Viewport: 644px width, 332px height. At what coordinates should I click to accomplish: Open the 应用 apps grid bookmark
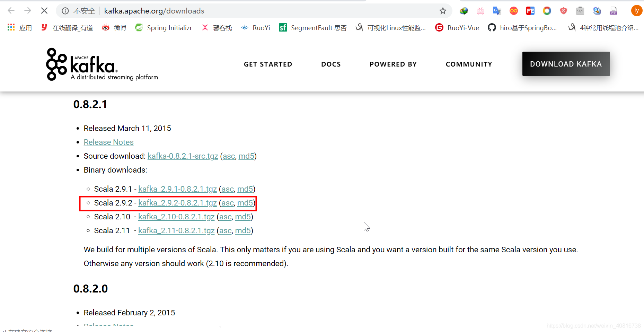(x=20, y=28)
